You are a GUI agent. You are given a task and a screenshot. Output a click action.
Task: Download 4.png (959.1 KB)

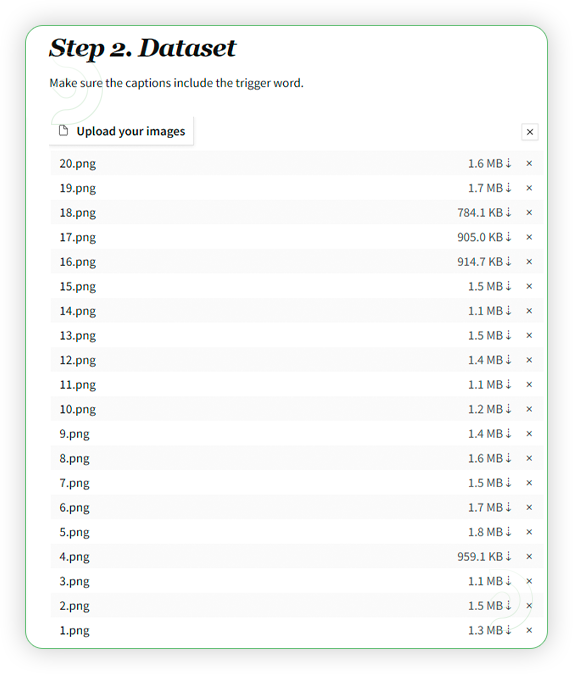pyautogui.click(x=509, y=556)
